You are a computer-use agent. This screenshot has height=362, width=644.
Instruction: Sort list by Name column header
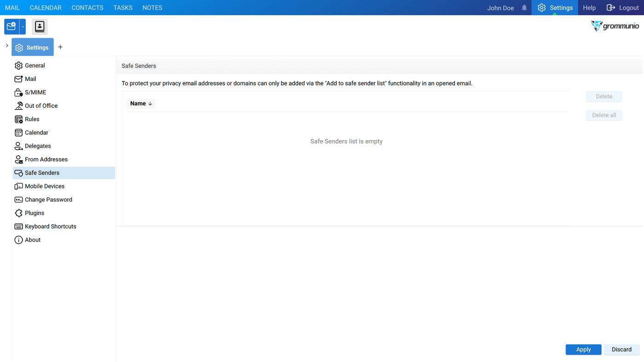coord(141,104)
